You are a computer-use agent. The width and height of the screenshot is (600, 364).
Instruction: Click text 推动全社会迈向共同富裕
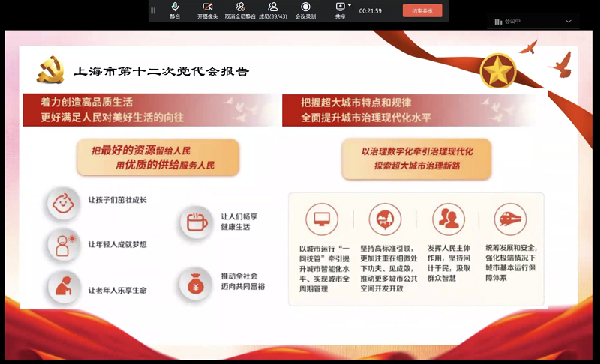(x=243, y=281)
